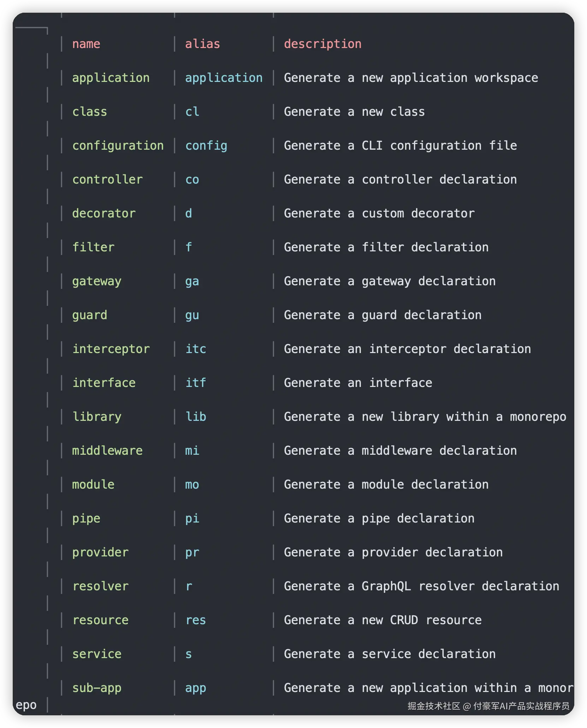
Task: Click the 'sub-app' name entry
Action: tap(97, 688)
